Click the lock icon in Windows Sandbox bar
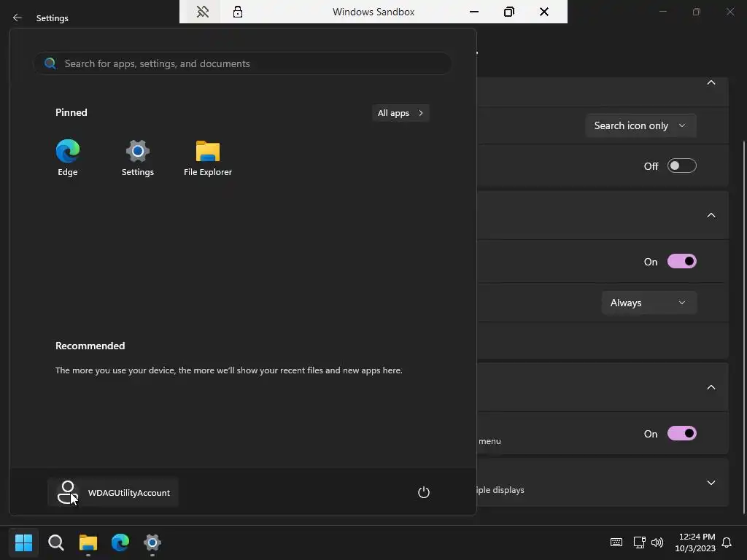Viewport: 747px width, 560px height. click(238, 12)
